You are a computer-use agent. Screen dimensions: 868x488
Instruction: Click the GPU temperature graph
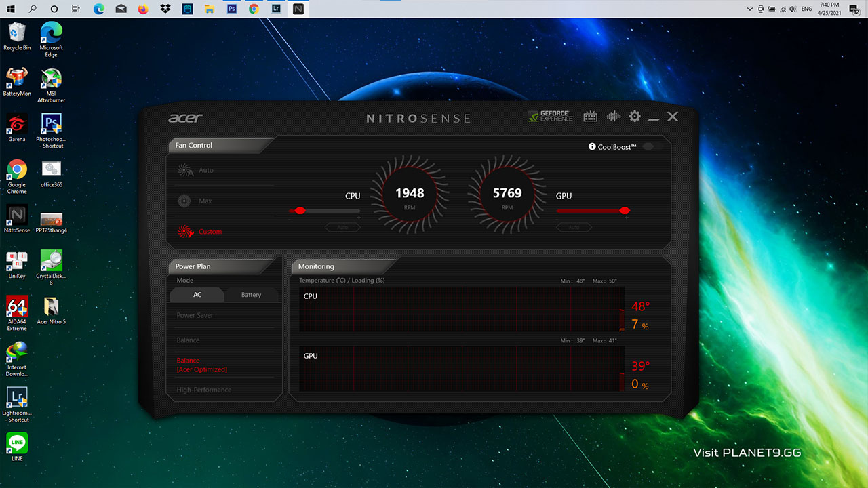click(x=462, y=369)
